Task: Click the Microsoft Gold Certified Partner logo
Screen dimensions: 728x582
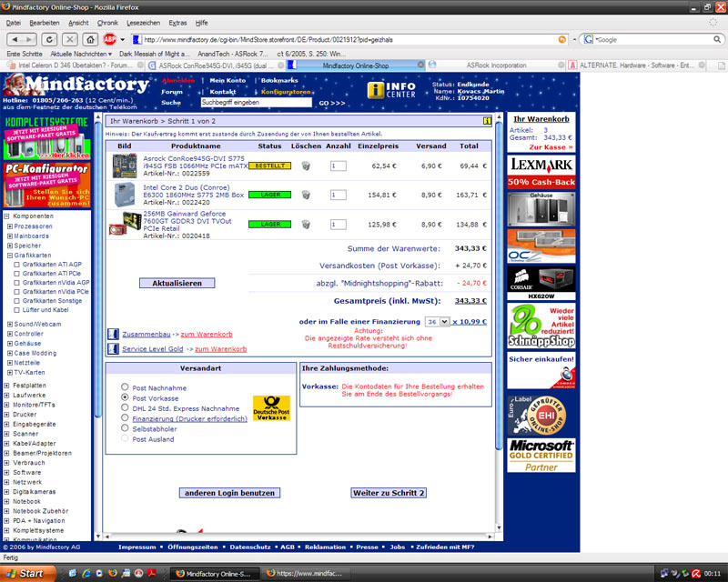Action: tap(541, 456)
